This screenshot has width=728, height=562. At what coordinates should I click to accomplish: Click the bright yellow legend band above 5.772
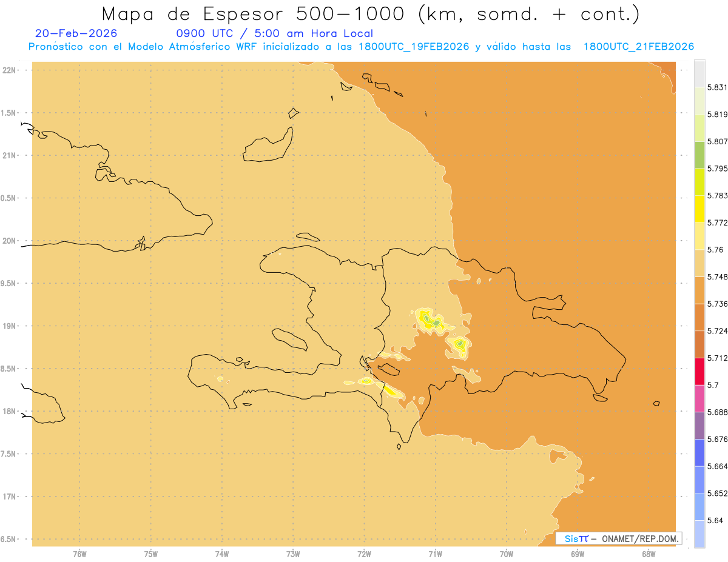pyautogui.click(x=699, y=209)
